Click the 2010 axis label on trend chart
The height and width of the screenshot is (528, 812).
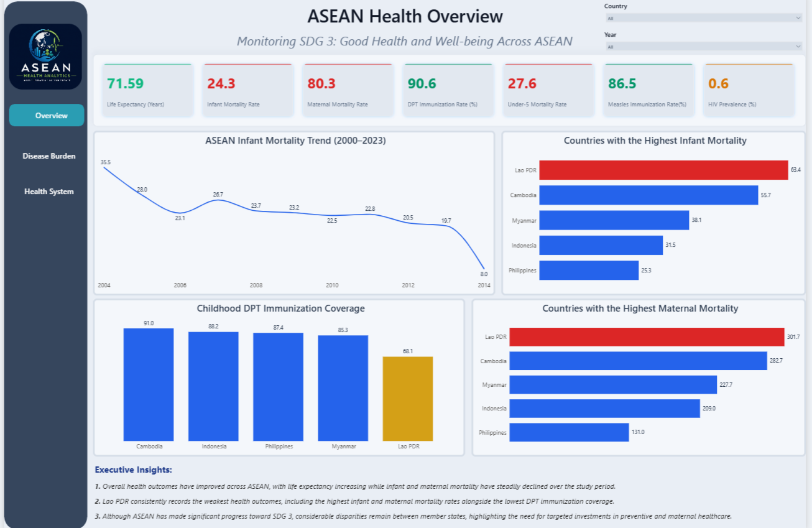point(332,285)
